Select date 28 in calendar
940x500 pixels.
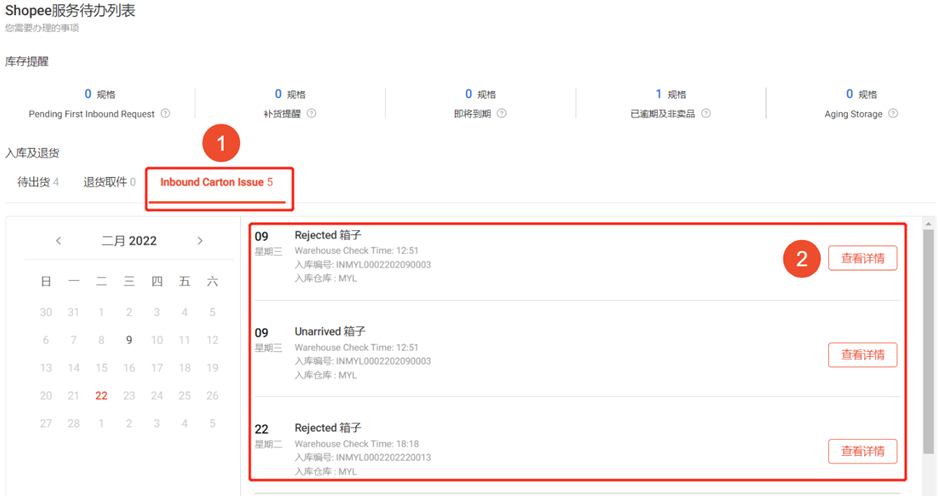point(74,423)
